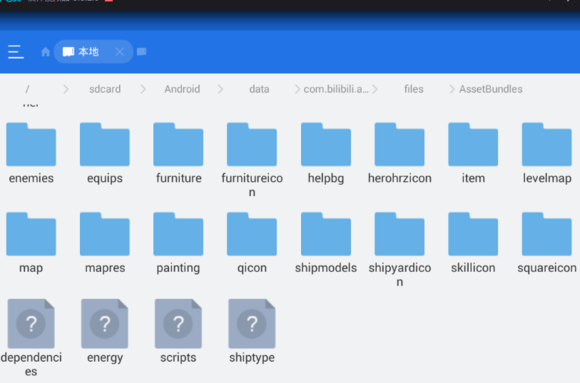Screen dimensions: 580x383
Task: Click the chevron before files
Action: click(x=375, y=89)
